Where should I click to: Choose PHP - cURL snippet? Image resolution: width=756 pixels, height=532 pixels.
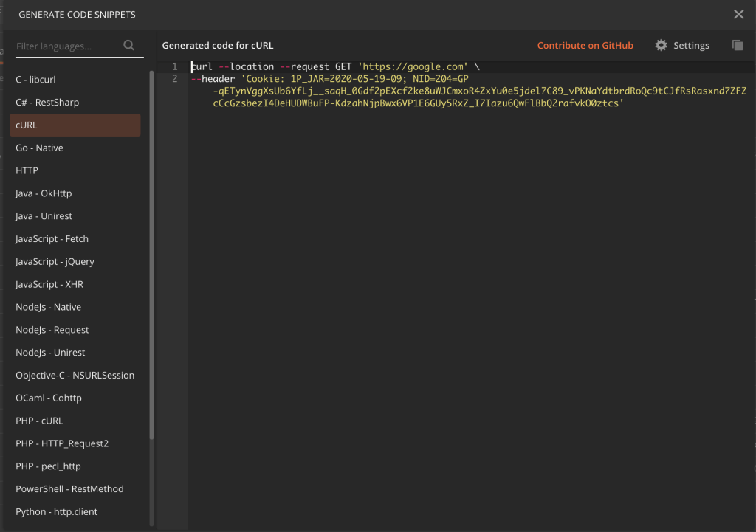[39, 421]
